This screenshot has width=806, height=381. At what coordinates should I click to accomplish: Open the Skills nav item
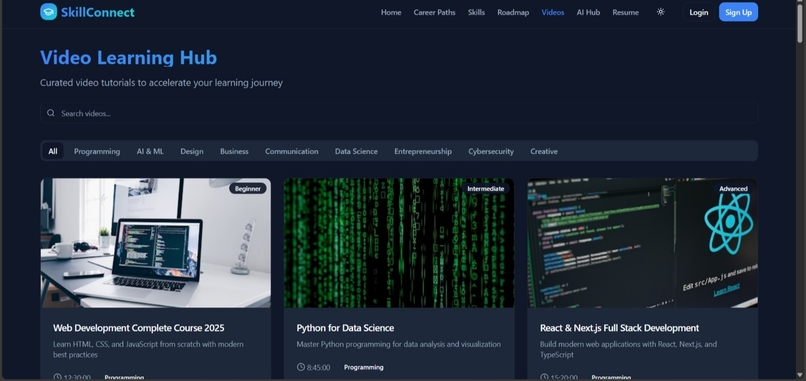tap(476, 12)
